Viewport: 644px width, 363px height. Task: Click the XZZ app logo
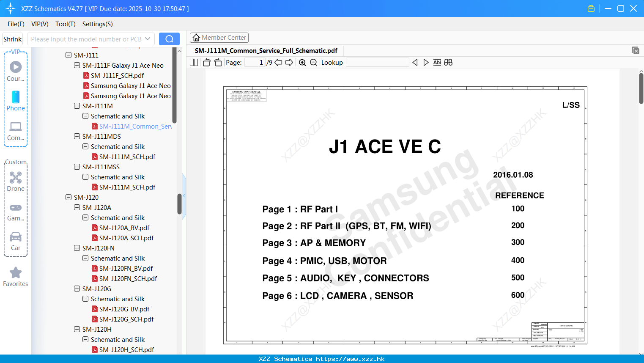pos(11,8)
